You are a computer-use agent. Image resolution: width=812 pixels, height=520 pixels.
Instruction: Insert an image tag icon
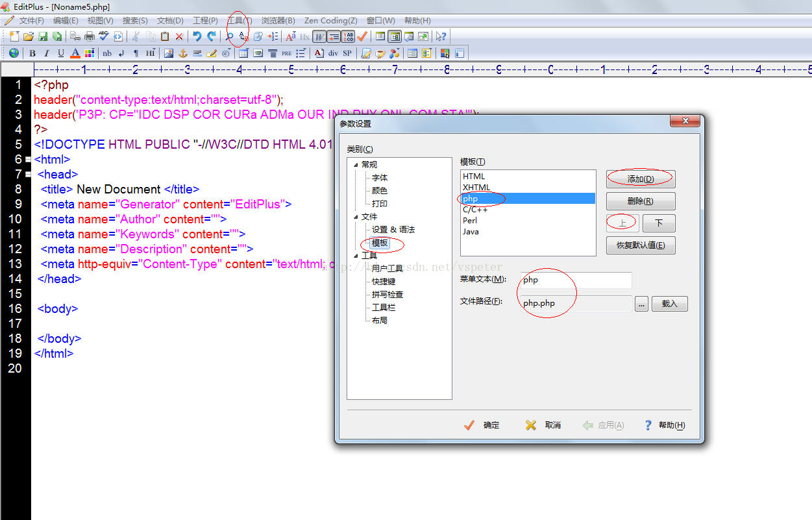tap(169, 53)
